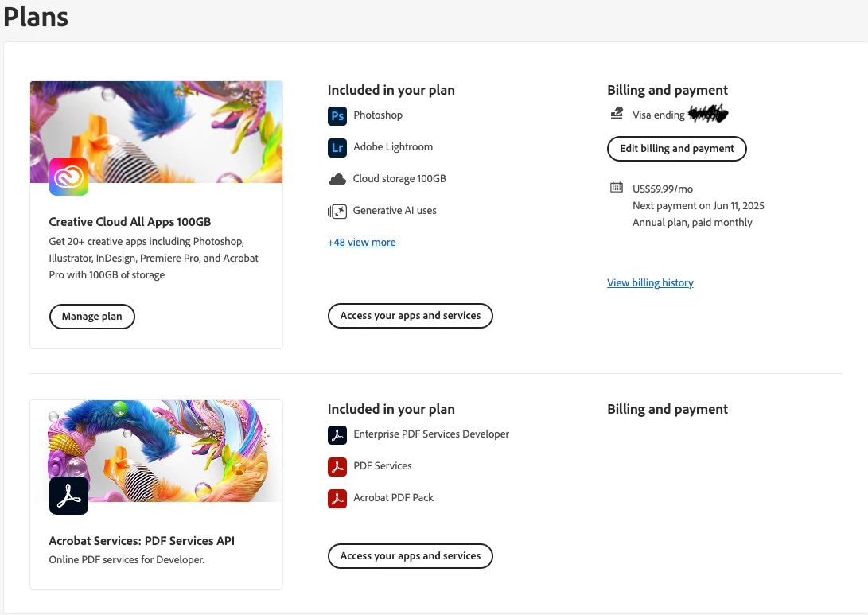Click the Acrobat PDF Pack text
The width and height of the screenshot is (868, 615).
[394, 497]
